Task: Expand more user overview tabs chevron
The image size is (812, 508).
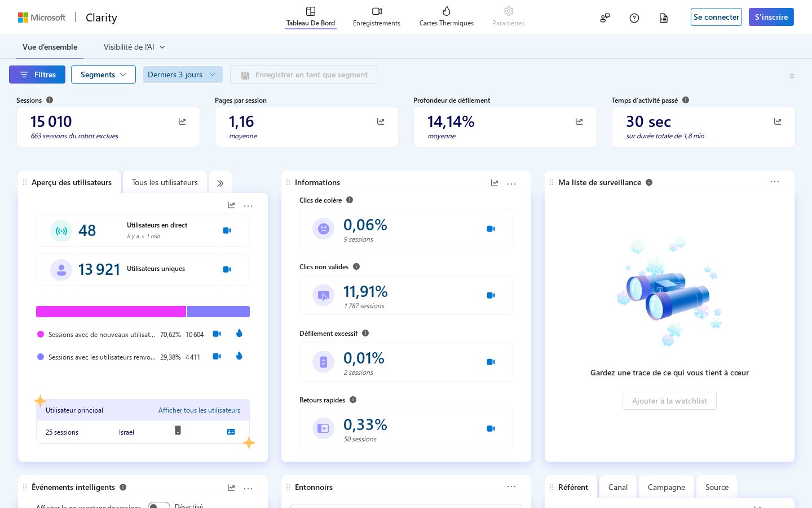Action: (x=220, y=183)
